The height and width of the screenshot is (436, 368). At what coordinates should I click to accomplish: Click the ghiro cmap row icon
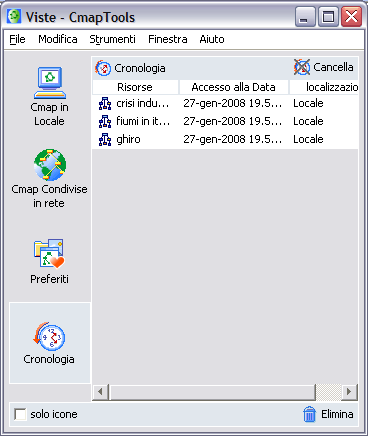pos(105,139)
